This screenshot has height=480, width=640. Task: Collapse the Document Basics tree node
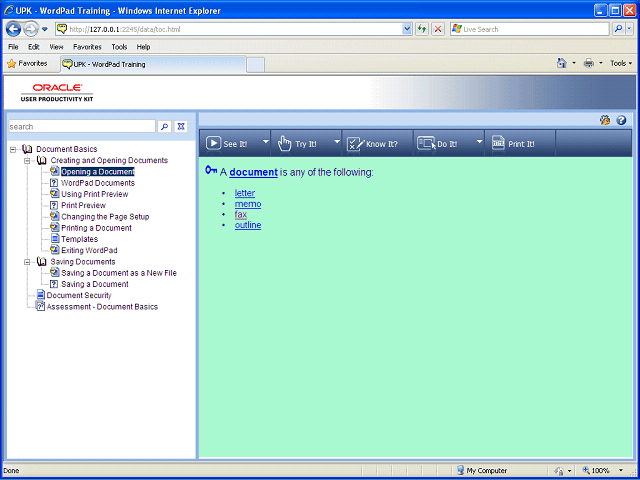pyautogui.click(x=13, y=150)
